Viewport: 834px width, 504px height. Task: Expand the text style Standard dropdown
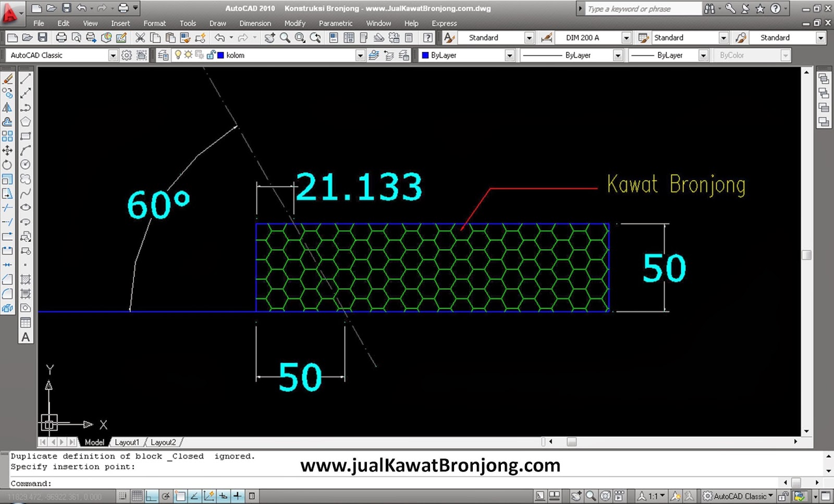pyautogui.click(x=529, y=38)
